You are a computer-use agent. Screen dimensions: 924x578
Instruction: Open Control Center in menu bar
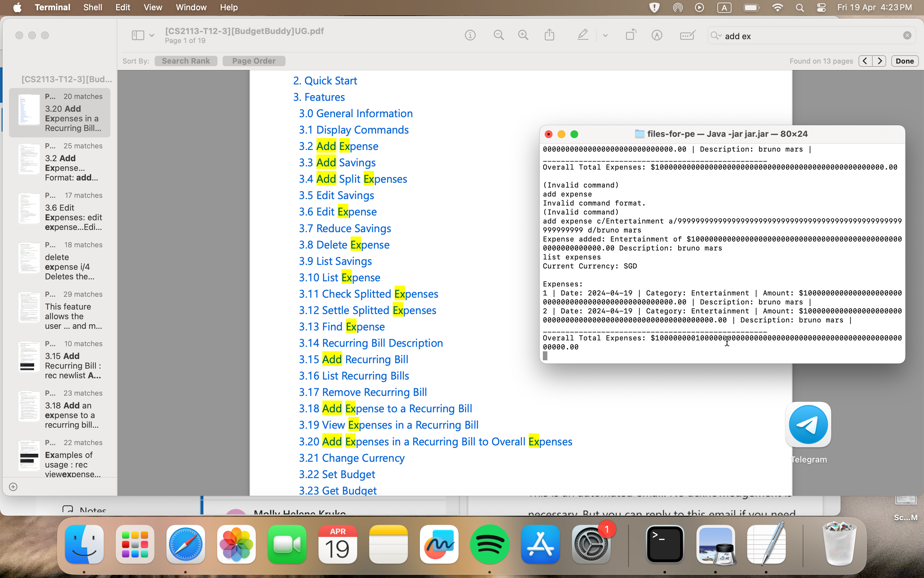(x=821, y=7)
